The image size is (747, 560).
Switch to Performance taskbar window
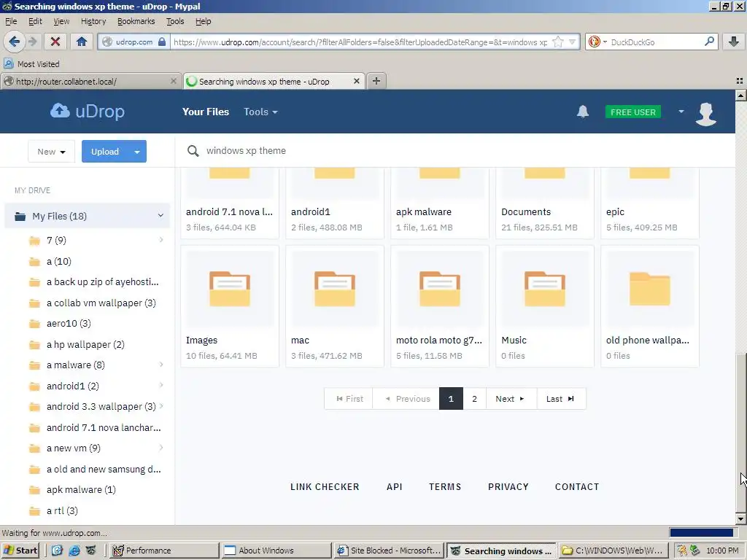click(x=164, y=551)
